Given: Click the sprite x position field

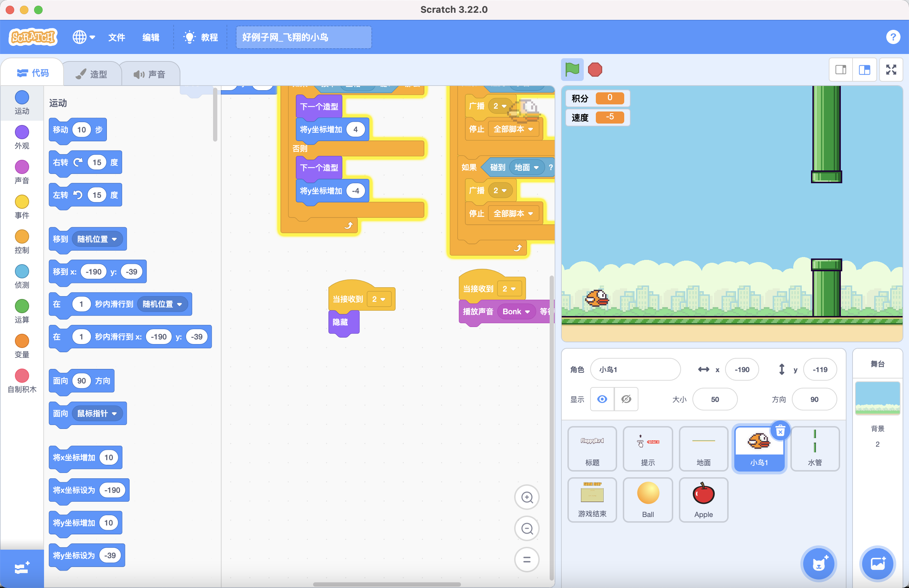Looking at the screenshot, I should (742, 369).
